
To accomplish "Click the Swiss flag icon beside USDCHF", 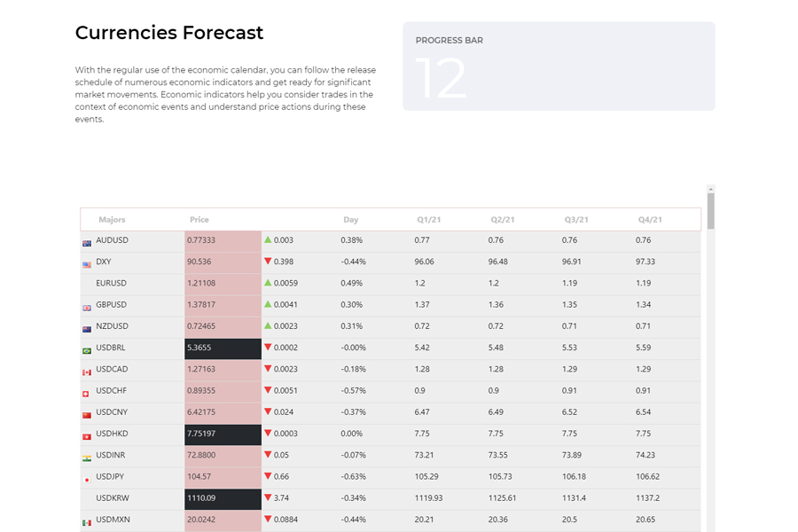I will (x=87, y=393).
